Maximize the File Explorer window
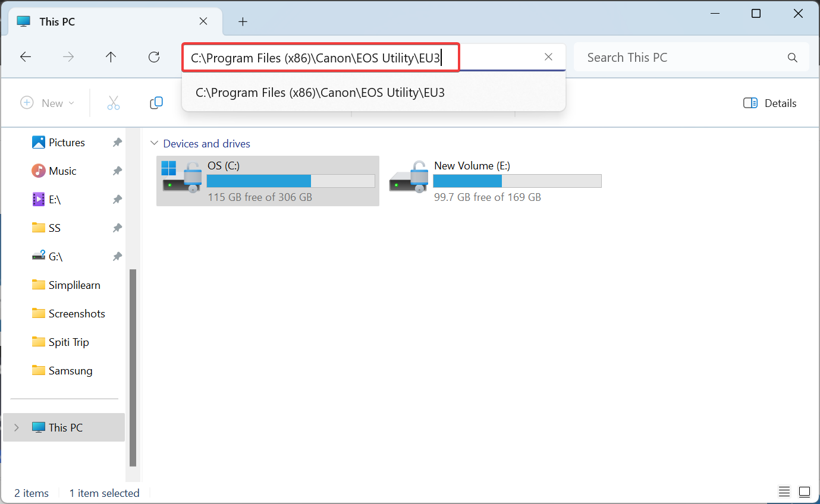This screenshot has width=820, height=504. point(756,14)
